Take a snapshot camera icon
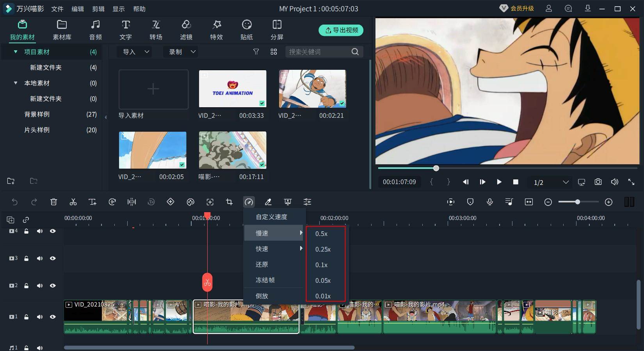 (x=598, y=182)
